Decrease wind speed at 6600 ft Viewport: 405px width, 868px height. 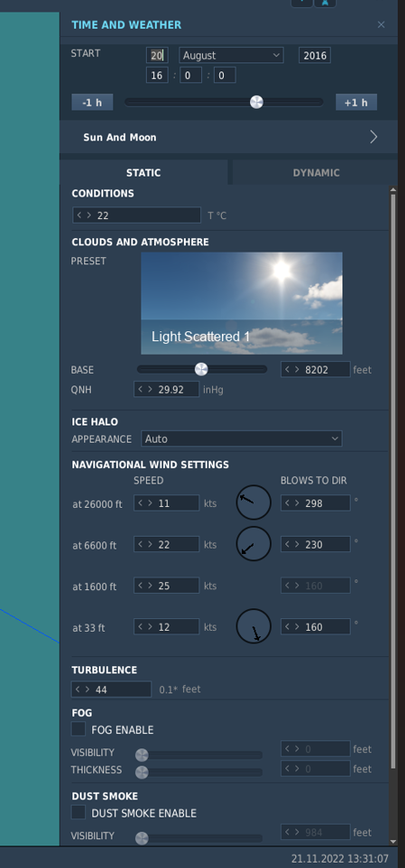140,545
